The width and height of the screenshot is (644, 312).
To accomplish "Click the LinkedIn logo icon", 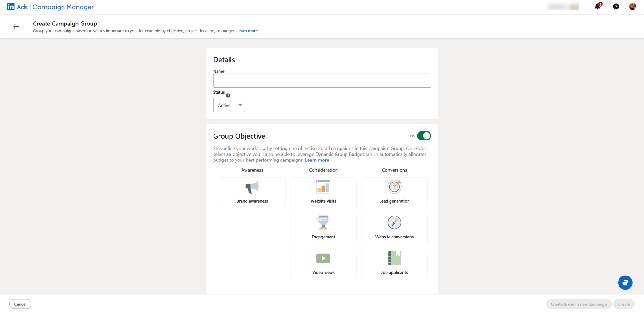I will click(11, 7).
